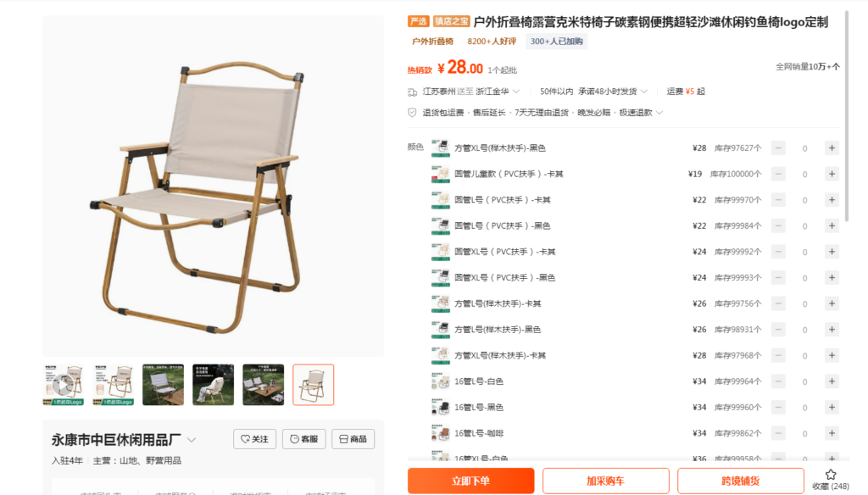Click the 加采购车 add to cart button
The width and height of the screenshot is (868, 495).
click(605, 481)
